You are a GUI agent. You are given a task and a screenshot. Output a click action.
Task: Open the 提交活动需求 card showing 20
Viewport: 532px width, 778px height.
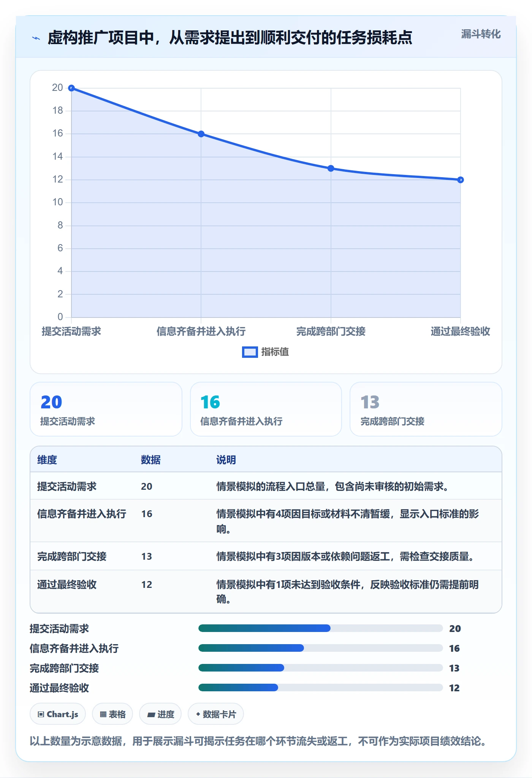(x=106, y=409)
